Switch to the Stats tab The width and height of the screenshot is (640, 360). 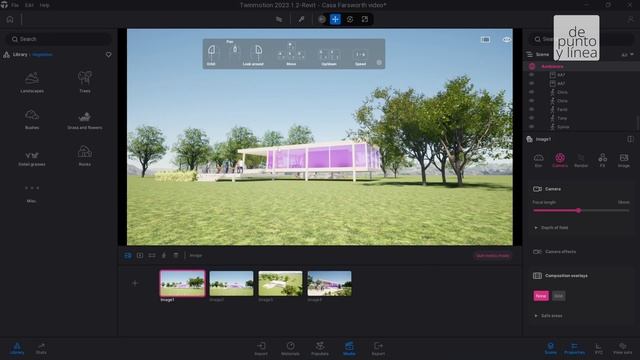tap(41, 349)
